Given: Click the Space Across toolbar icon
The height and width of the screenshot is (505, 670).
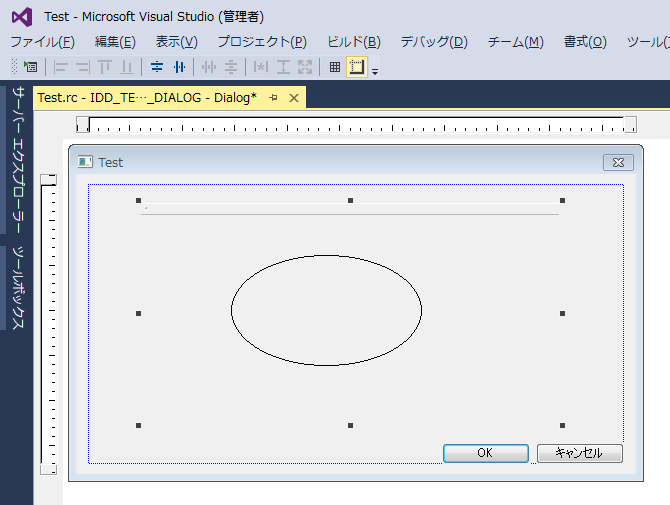Looking at the screenshot, I should 209,67.
